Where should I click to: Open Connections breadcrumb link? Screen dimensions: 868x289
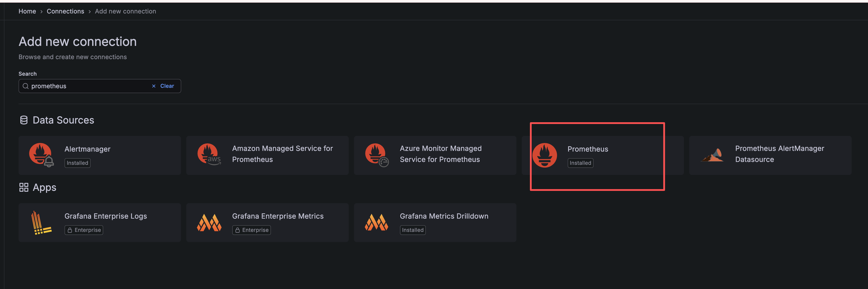click(x=65, y=11)
